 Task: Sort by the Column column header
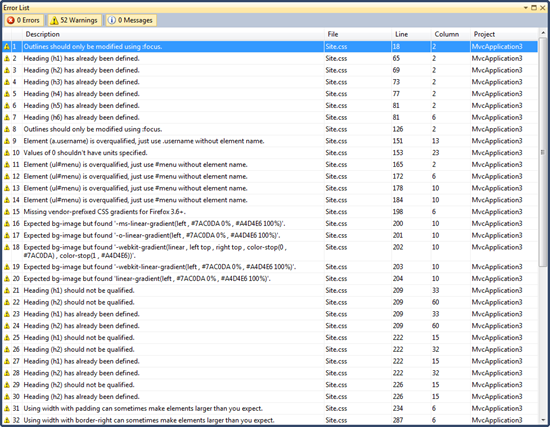point(451,34)
